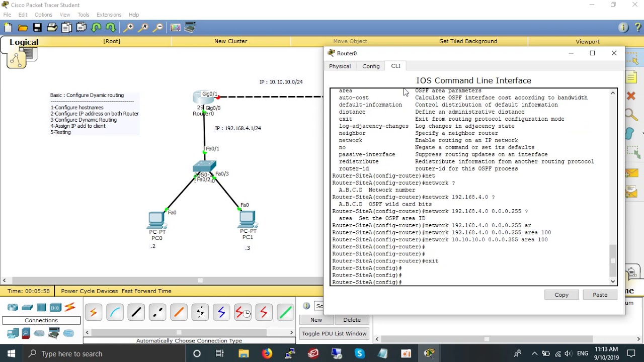This screenshot has width=644, height=362.
Task: Open the drawing palette icon
Action: click(x=175, y=28)
